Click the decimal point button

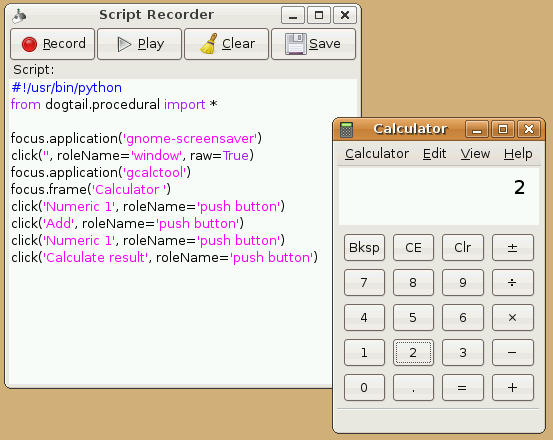point(413,388)
